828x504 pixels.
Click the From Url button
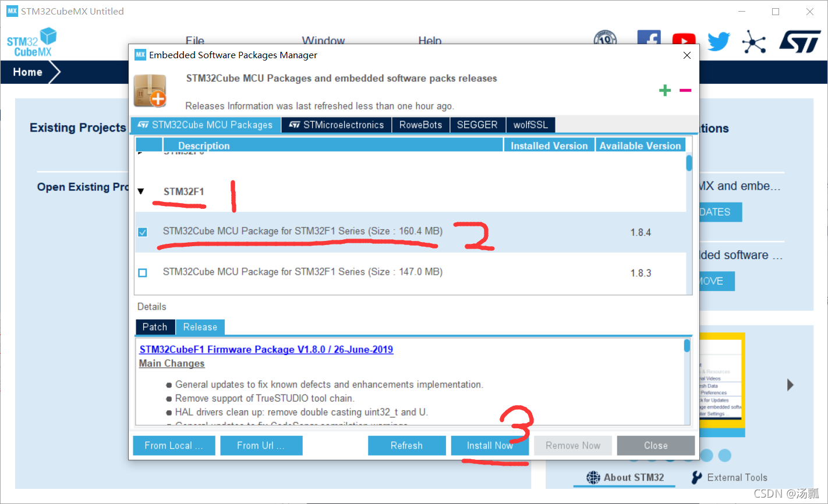(261, 446)
